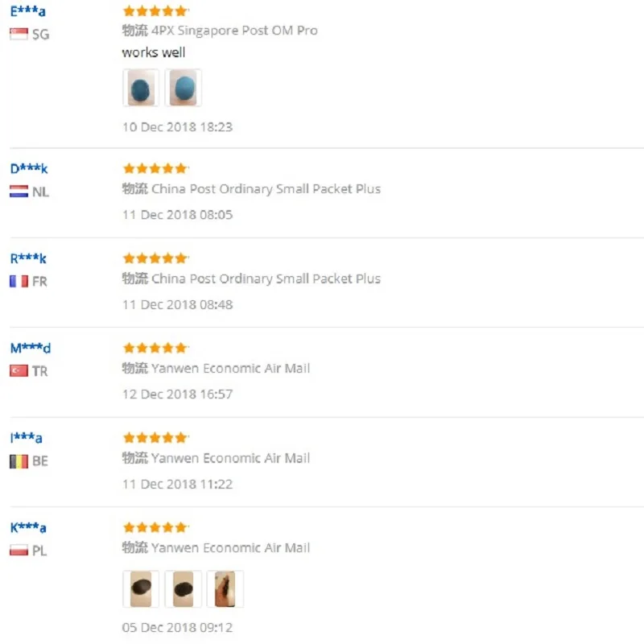Open second photo in K***a's review
The width and height of the screenshot is (644, 644).
pos(183,589)
